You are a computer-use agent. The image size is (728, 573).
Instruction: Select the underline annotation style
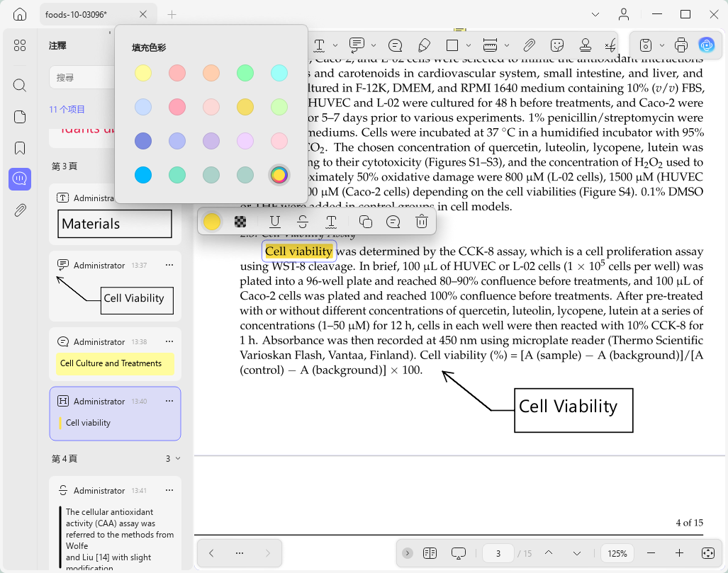[275, 222]
